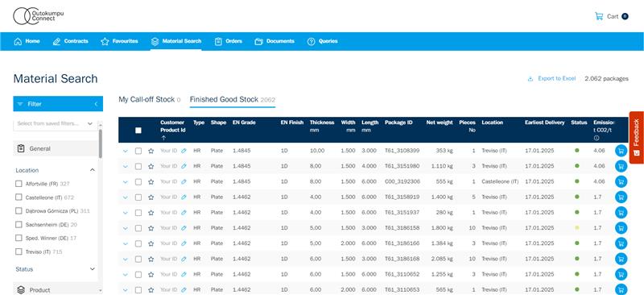The image size is (644, 295).
Task: Expand row details for package T61_3108399
Action: (126, 151)
